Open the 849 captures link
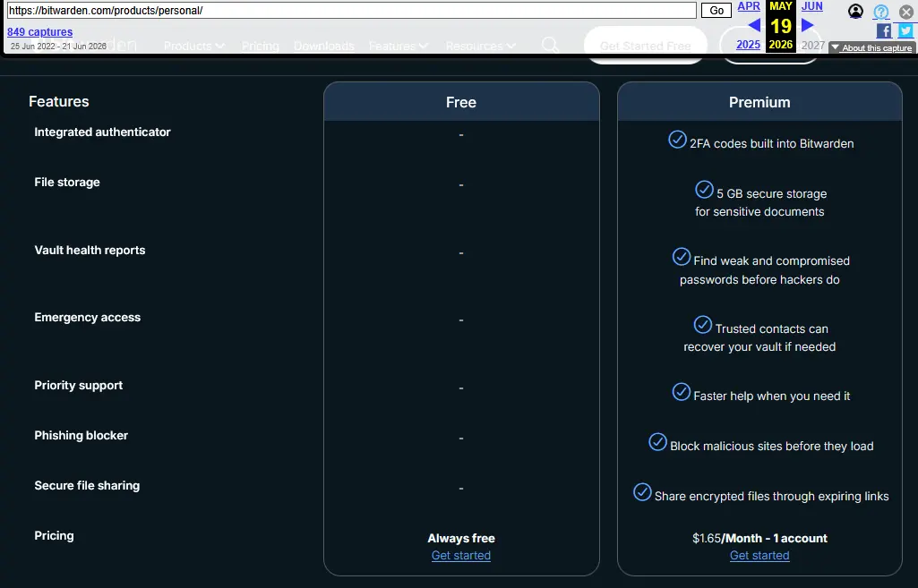Image resolution: width=918 pixels, height=588 pixels. tap(39, 32)
